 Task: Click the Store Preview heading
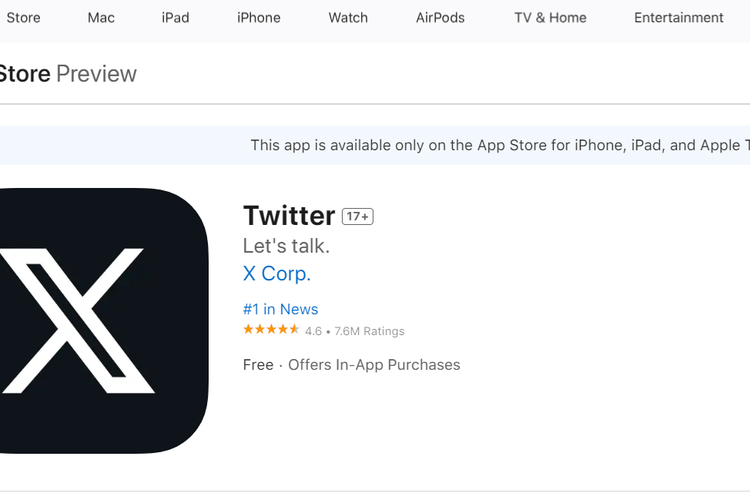click(68, 74)
